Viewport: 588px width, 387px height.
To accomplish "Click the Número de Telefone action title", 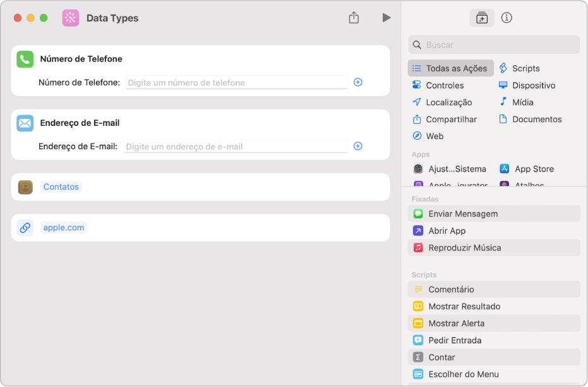I will coord(81,59).
